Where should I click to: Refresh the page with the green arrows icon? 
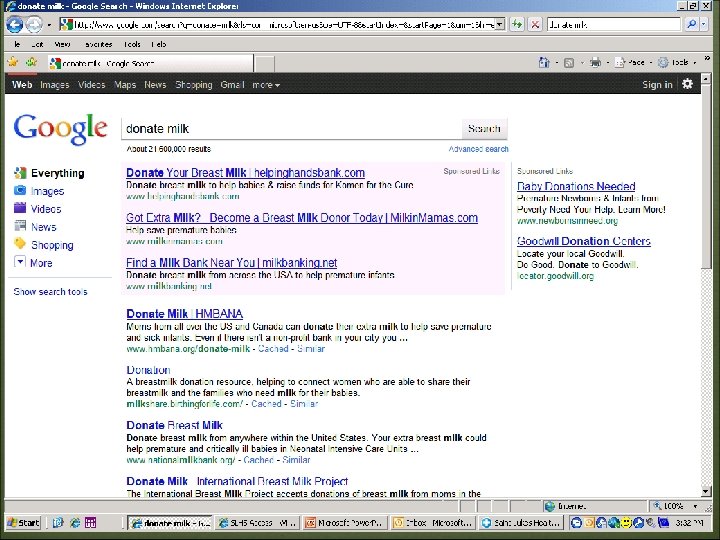[517, 24]
